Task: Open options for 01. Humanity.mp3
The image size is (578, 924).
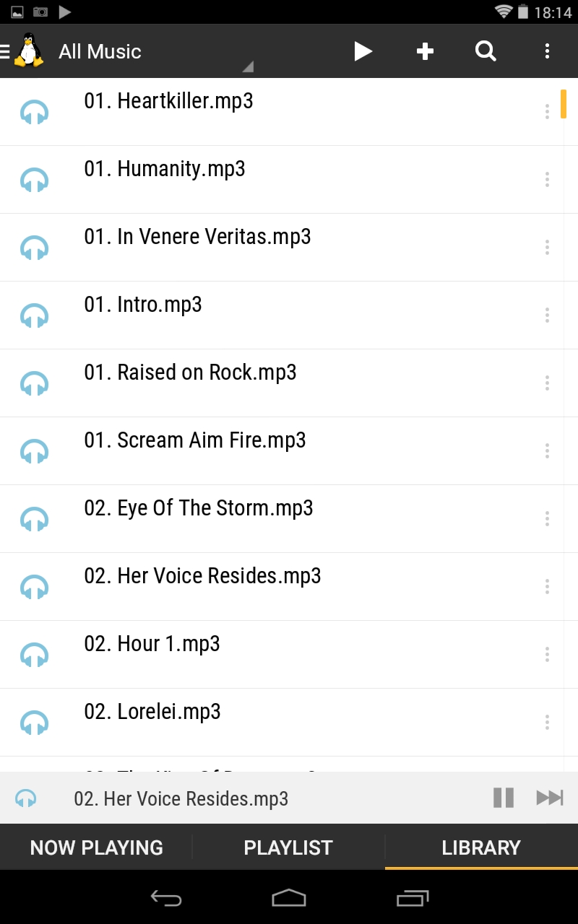Action: point(547,179)
